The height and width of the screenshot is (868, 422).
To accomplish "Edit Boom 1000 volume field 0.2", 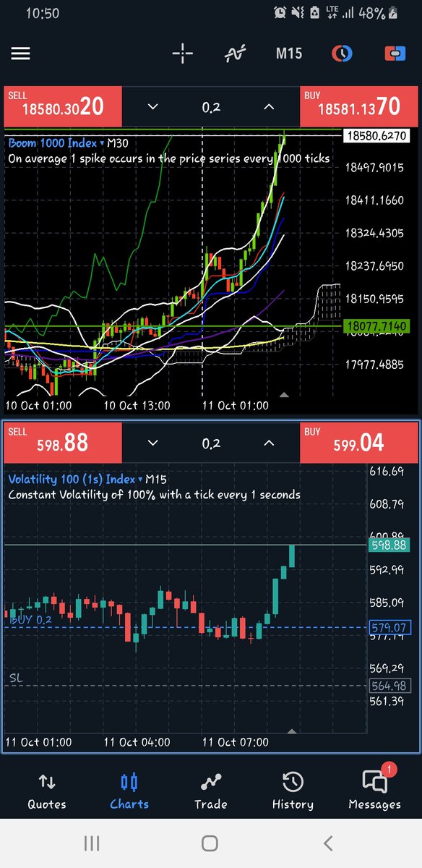I will (x=211, y=107).
